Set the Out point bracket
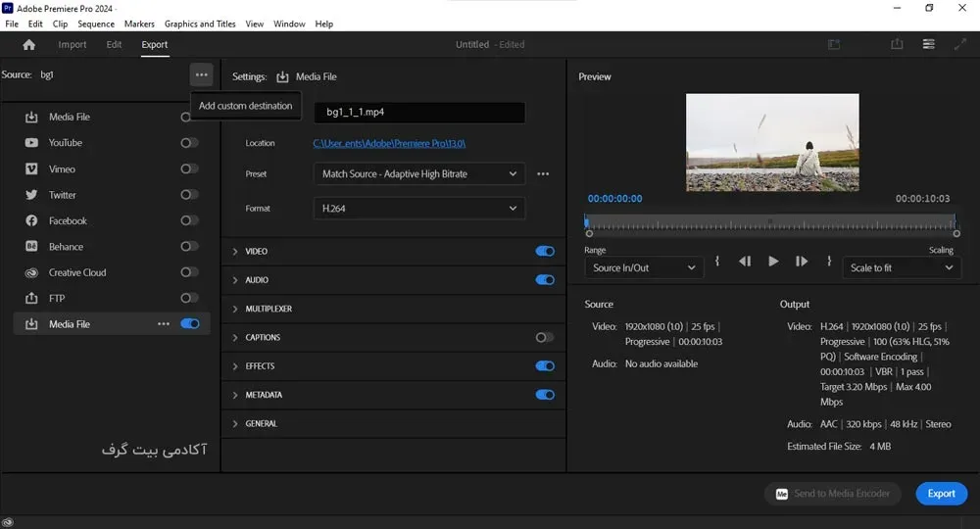The height and width of the screenshot is (529, 980). (x=829, y=261)
